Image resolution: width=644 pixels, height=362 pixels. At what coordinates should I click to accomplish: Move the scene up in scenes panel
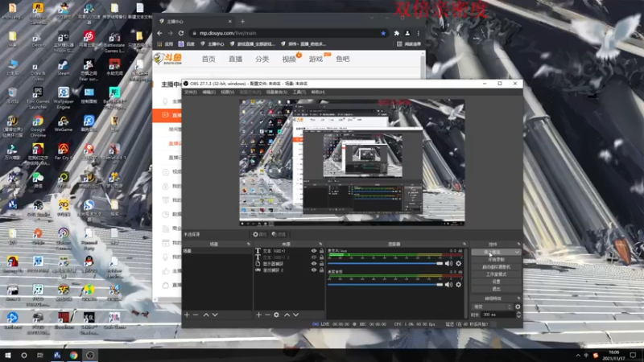(x=206, y=315)
